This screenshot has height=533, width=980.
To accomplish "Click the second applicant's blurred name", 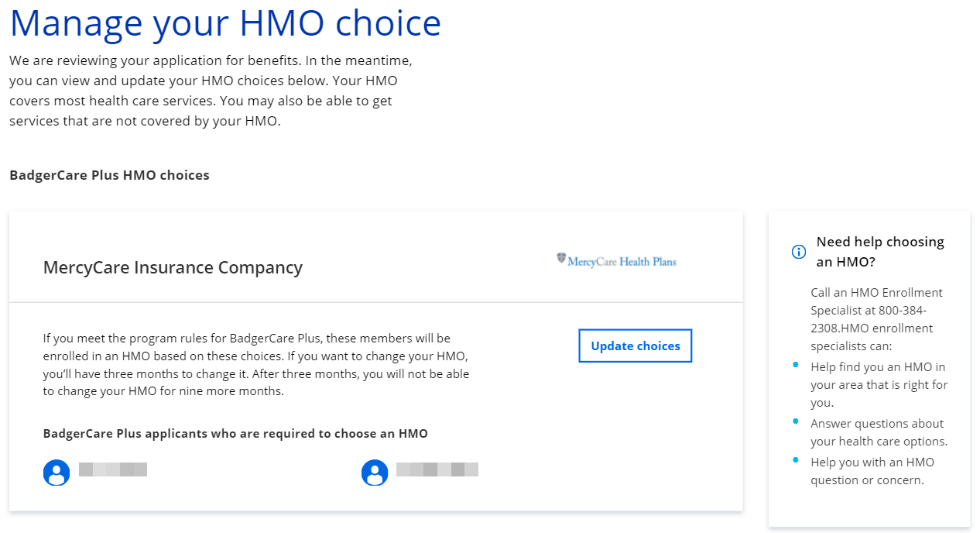I will (437, 469).
